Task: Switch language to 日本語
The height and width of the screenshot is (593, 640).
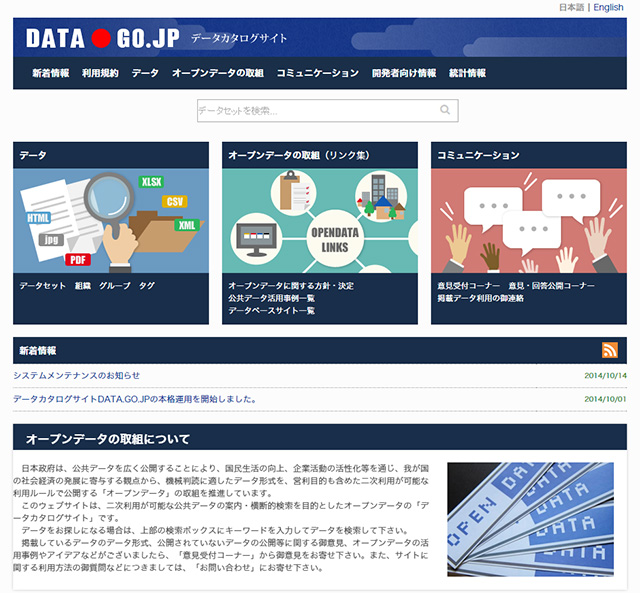Action: [571, 7]
